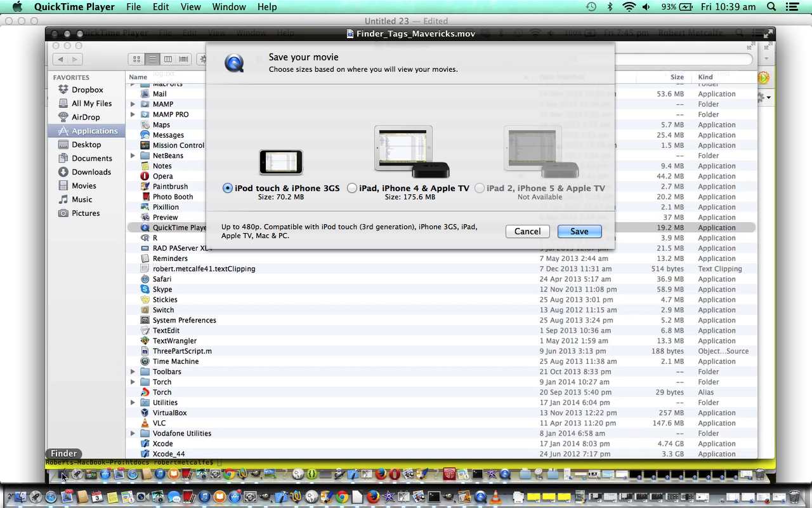This screenshot has height=508, width=812.
Task: Open the File menu
Action: pos(133,7)
